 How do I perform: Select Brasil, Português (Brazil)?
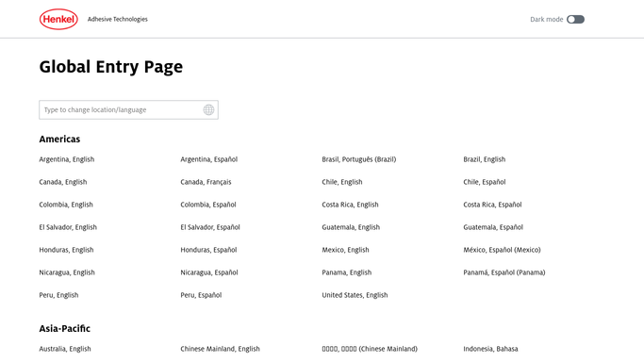pos(359,159)
